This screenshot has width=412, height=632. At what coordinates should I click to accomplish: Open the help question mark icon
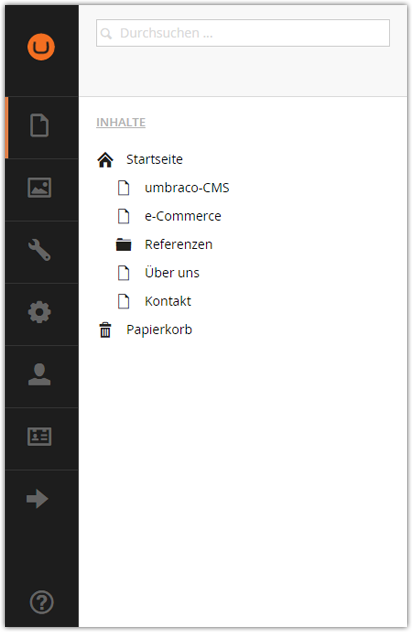42,602
